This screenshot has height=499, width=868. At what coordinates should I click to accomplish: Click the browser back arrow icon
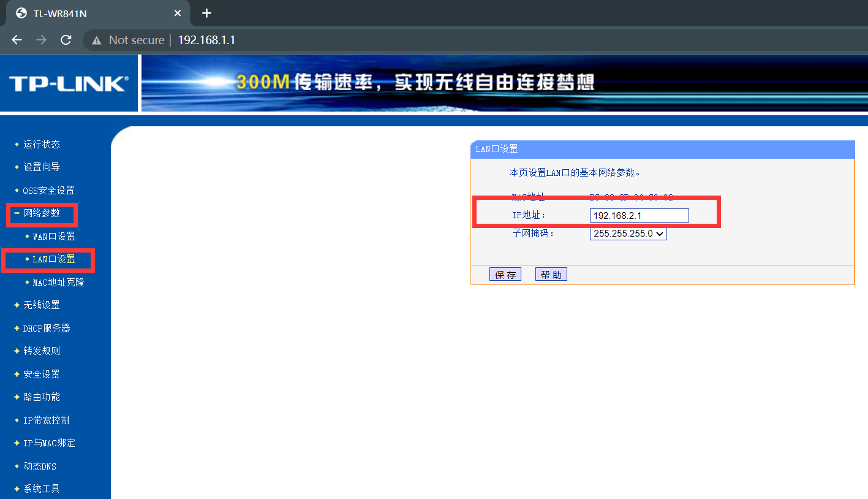point(16,40)
